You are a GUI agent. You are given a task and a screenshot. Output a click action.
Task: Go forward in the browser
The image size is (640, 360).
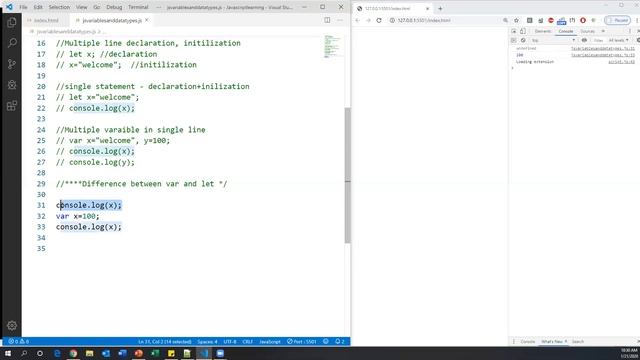click(x=368, y=20)
